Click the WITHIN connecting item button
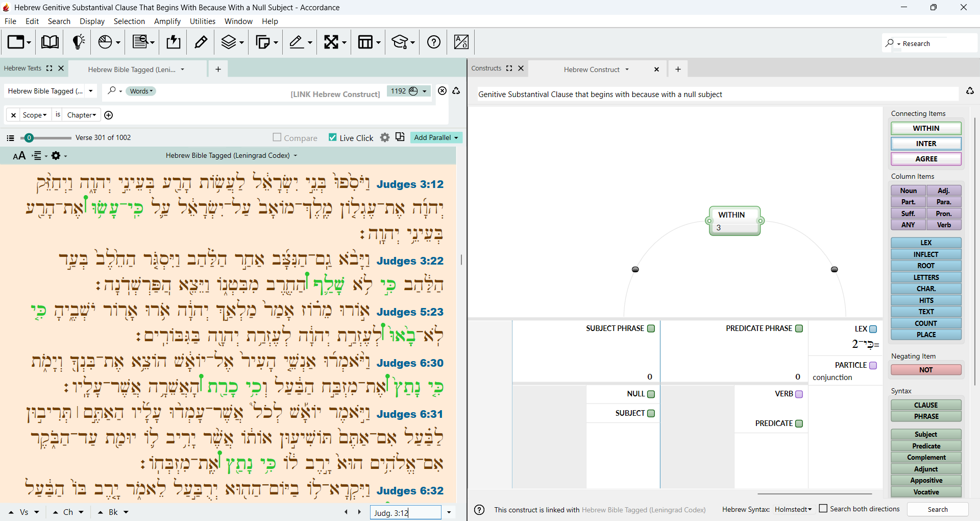This screenshot has width=980, height=521. click(926, 128)
